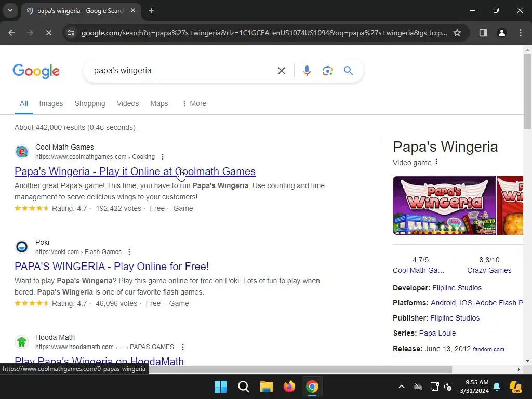Launch Firefox from the taskbar

289,387
